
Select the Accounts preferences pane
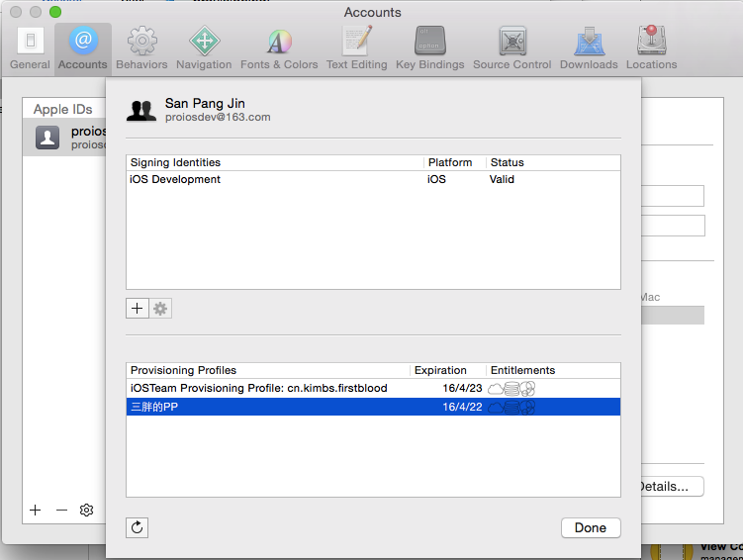click(83, 48)
